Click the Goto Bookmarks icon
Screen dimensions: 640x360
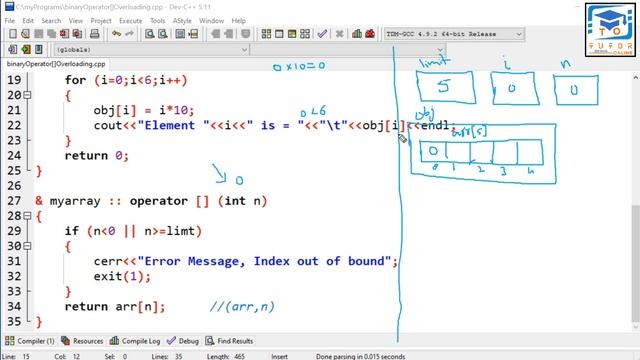[x=39, y=49]
